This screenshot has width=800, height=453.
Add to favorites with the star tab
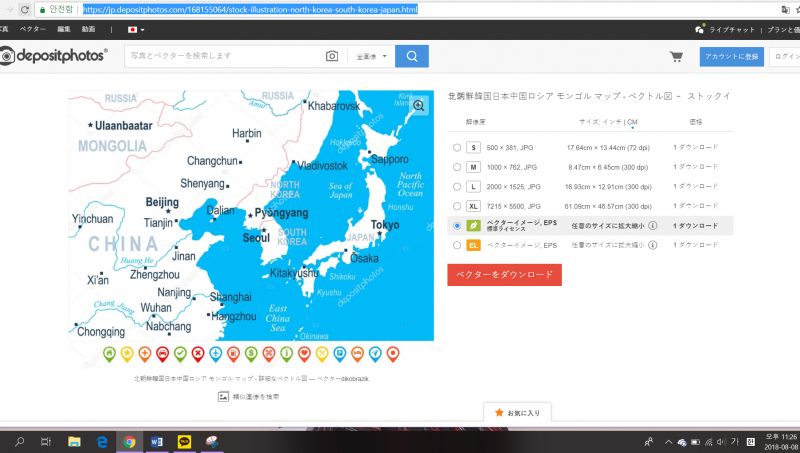pos(517,412)
